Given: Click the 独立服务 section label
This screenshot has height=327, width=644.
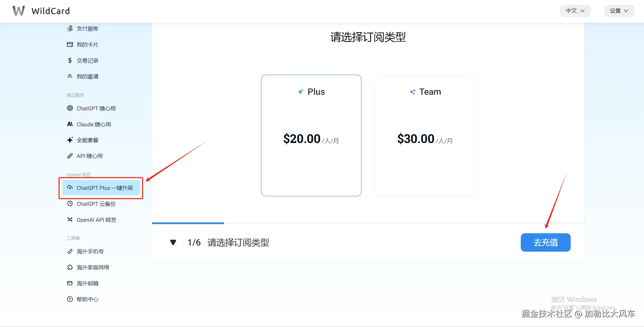Looking at the screenshot, I should tap(75, 95).
